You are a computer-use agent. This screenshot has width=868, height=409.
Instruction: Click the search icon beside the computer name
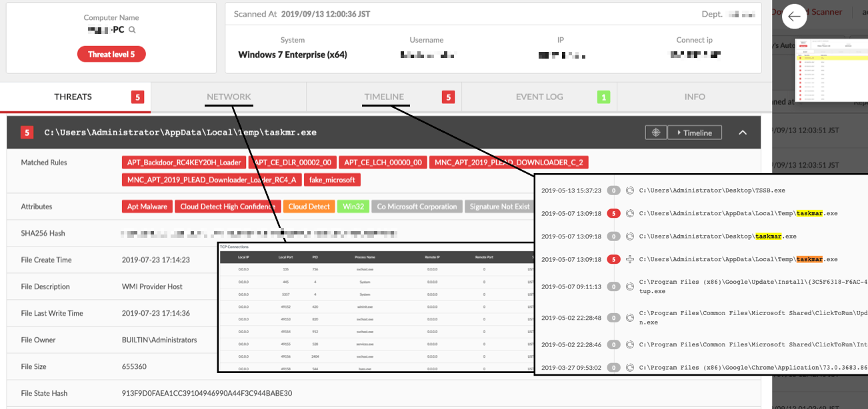[x=133, y=30]
